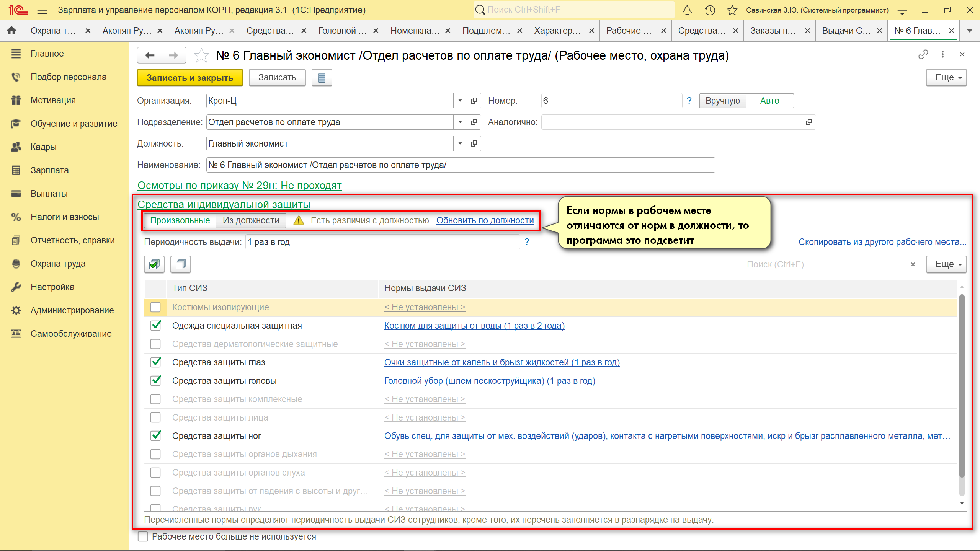The image size is (980, 551).
Task: Click the uncheck all rows icon
Action: point(181,264)
